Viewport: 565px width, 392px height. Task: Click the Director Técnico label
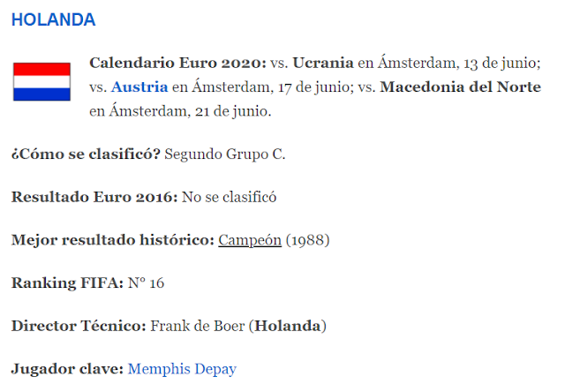coord(79,326)
